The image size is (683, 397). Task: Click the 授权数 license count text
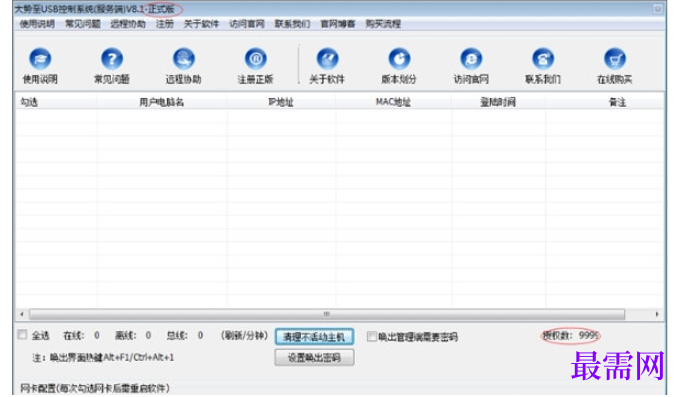click(571, 335)
